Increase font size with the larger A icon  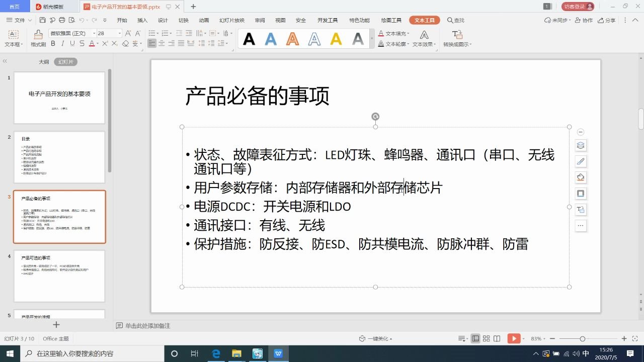pyautogui.click(x=128, y=33)
